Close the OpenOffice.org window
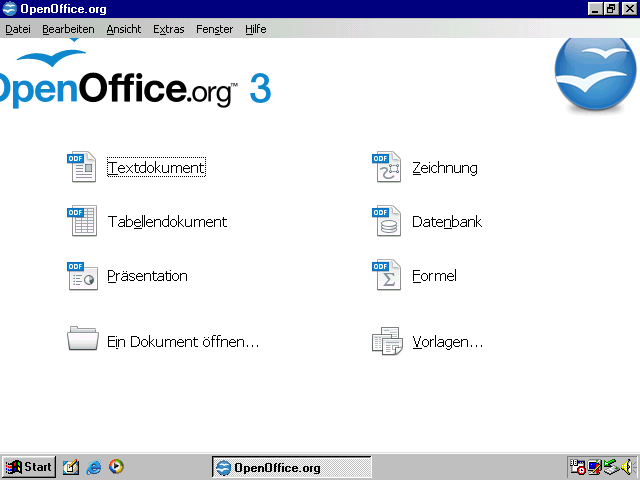This screenshot has height=480, width=640. pyautogui.click(x=629, y=9)
